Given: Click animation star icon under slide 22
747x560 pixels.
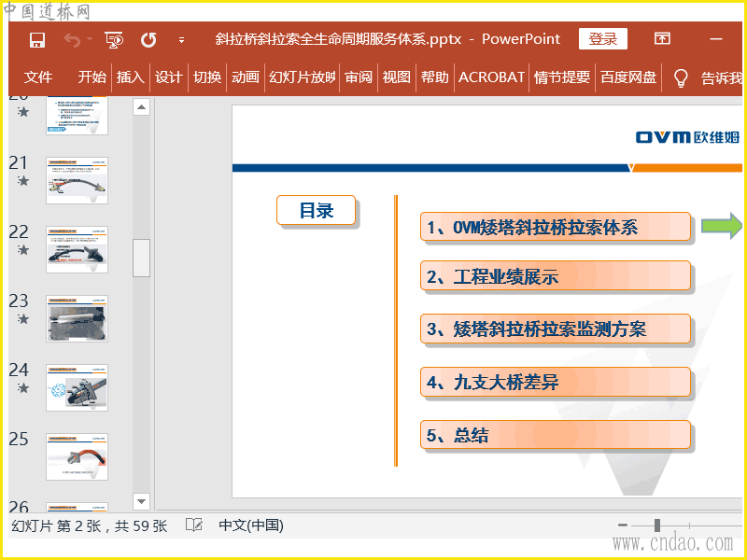Looking at the screenshot, I should [x=22, y=250].
